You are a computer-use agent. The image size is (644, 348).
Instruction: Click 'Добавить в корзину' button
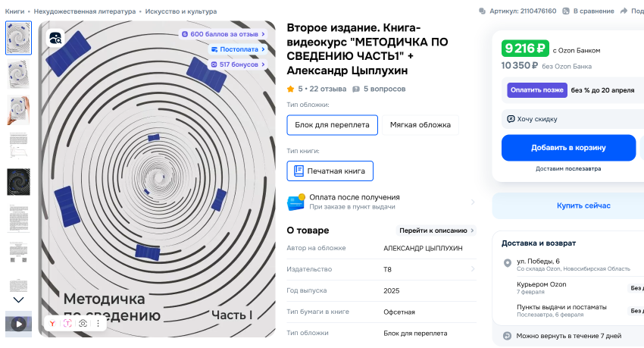coord(568,148)
